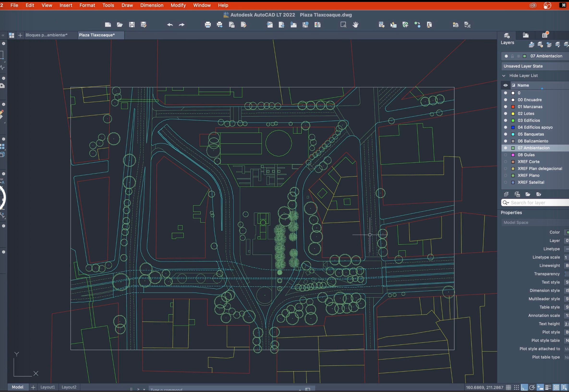Open the Model Space properties selector

(x=535, y=222)
